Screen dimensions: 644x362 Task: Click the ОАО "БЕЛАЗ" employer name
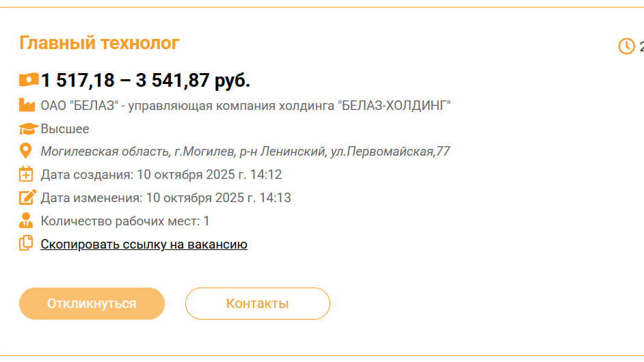pyautogui.click(x=245, y=105)
